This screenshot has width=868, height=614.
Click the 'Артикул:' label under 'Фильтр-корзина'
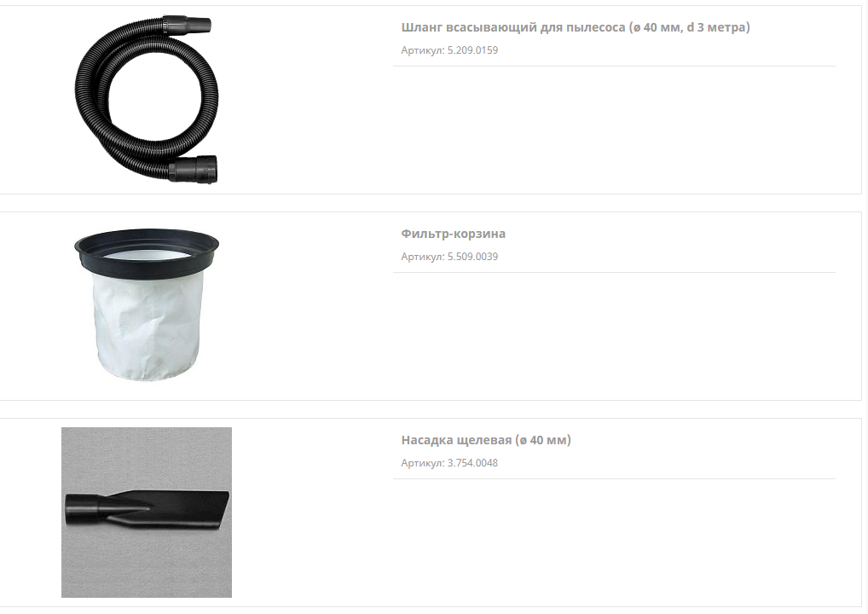pos(423,257)
